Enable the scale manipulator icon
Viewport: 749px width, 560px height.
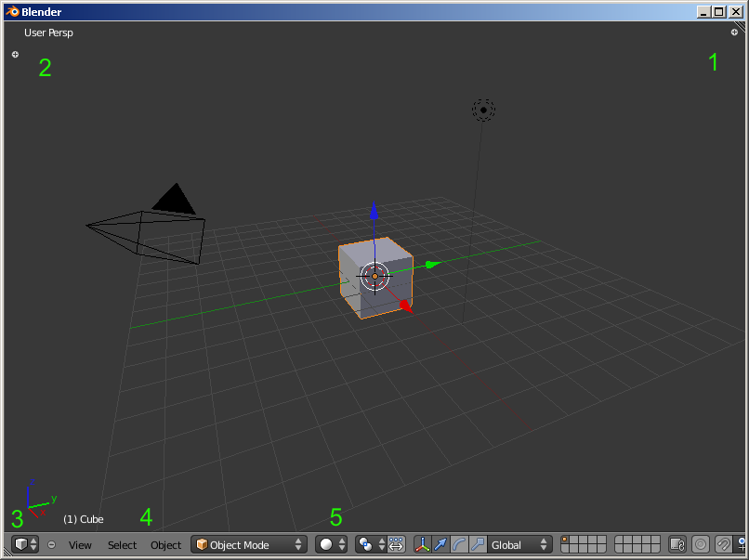click(x=478, y=544)
